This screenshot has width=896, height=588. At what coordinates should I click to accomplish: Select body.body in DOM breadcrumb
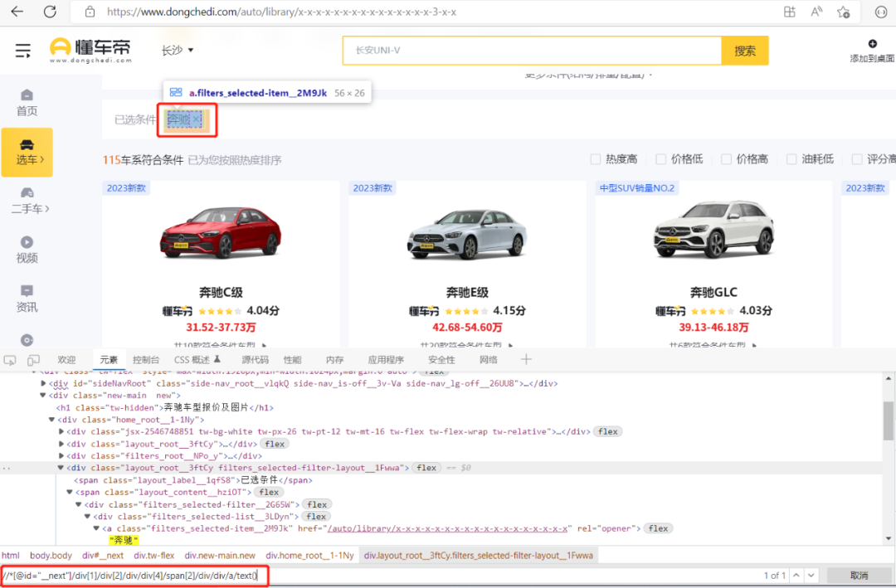tap(51, 556)
